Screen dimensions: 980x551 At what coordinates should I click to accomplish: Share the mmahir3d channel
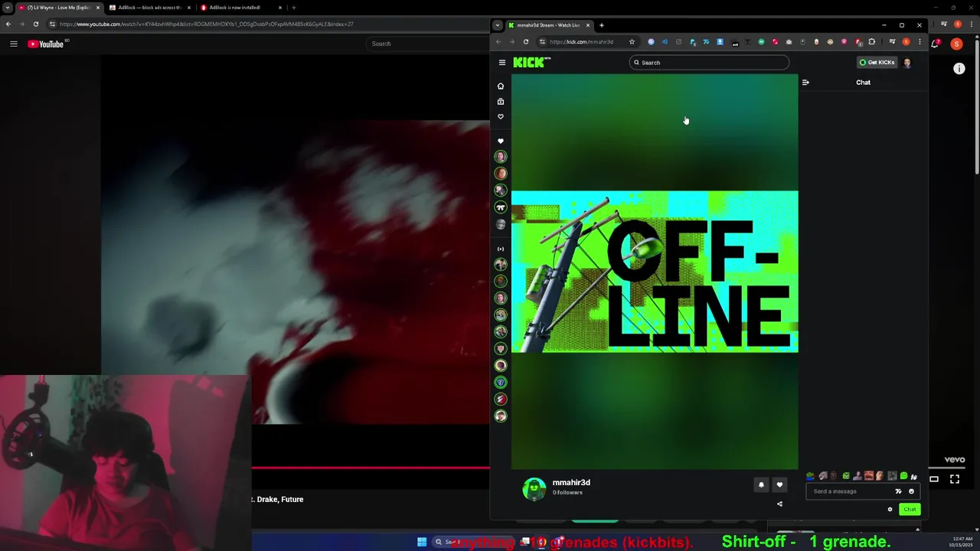[x=779, y=504]
